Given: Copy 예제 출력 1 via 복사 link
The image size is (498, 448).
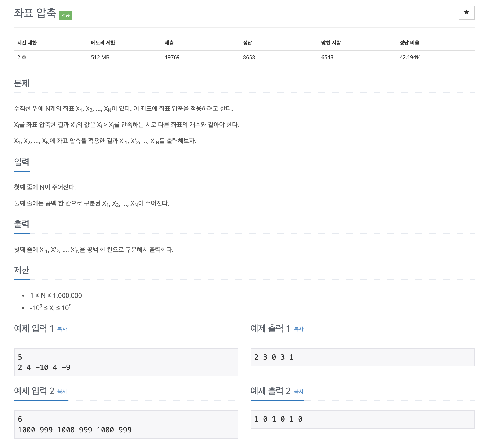Looking at the screenshot, I should tap(299, 329).
